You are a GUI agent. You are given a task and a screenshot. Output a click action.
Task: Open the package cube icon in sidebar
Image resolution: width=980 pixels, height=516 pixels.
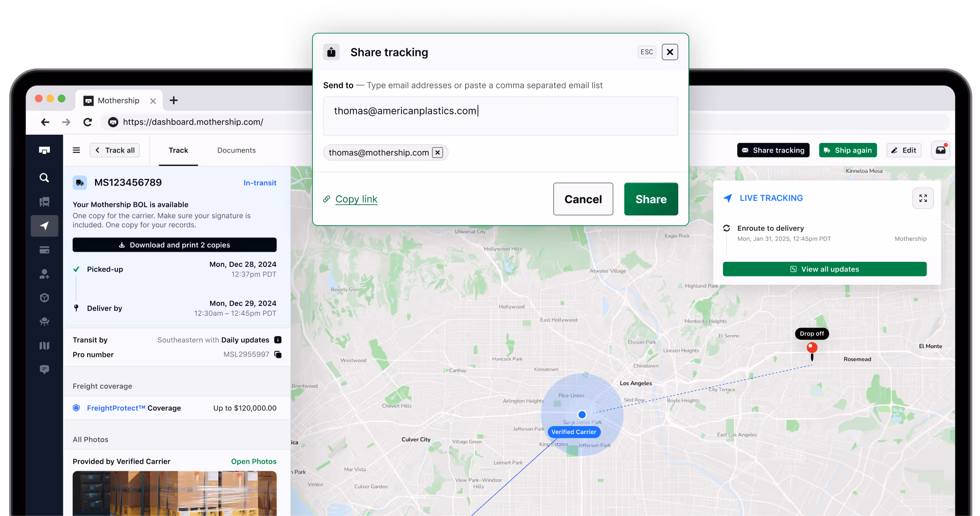(x=44, y=297)
